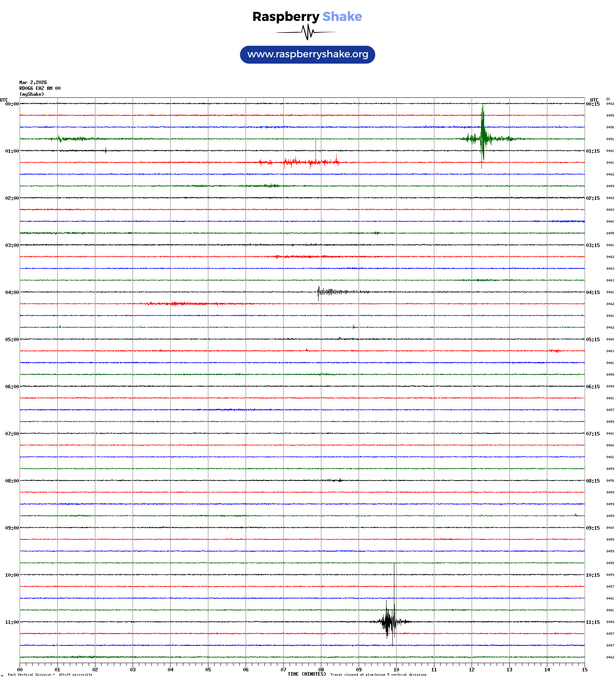Image resolution: width=616 pixels, height=680 pixels.
Task: Click the 06:00 left axis time label
Action: pyautogui.click(x=12, y=387)
